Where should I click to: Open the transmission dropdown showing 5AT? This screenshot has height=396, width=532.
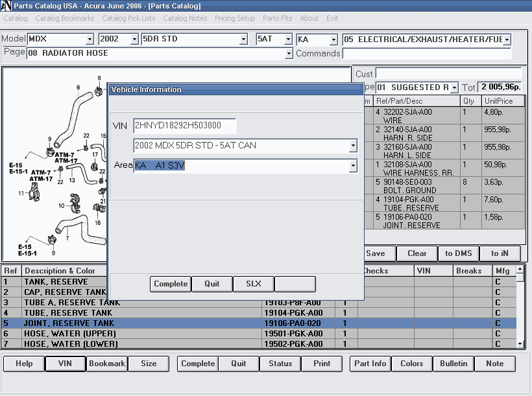point(287,40)
